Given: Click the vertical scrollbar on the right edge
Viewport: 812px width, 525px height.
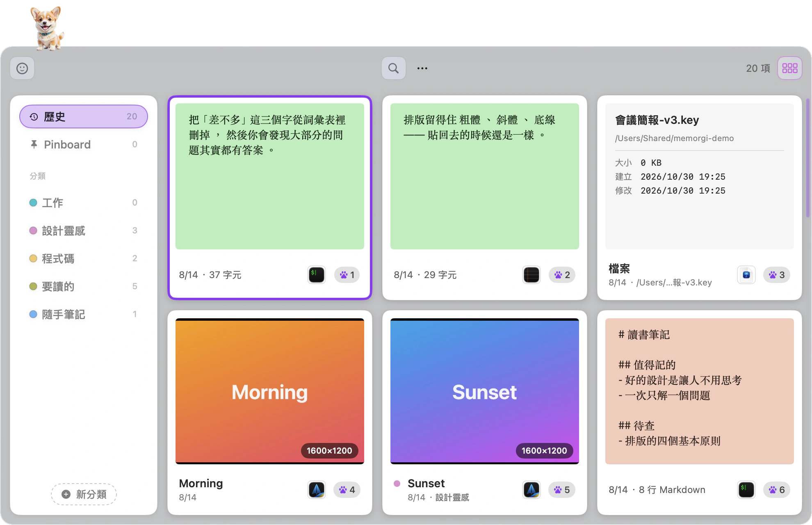Looking at the screenshot, I should (x=808, y=158).
